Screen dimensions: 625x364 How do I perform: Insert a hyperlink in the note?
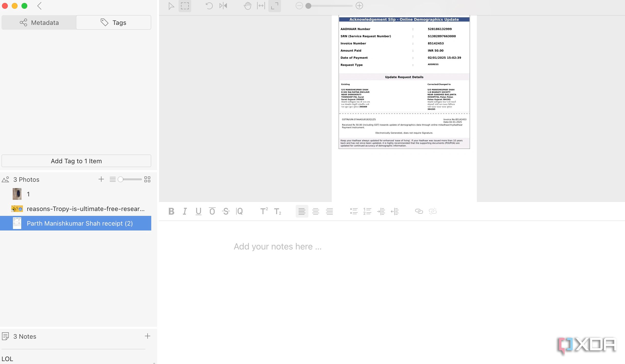click(419, 211)
